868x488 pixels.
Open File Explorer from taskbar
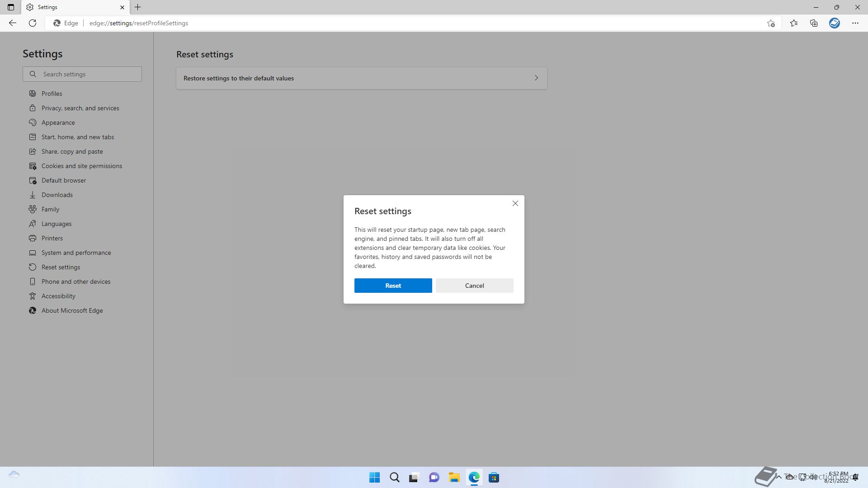point(454,478)
